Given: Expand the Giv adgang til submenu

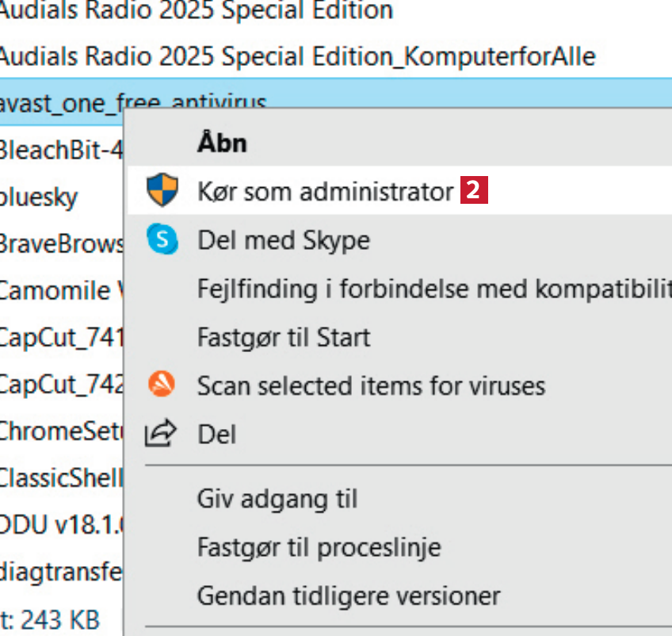Looking at the screenshot, I should (277, 500).
